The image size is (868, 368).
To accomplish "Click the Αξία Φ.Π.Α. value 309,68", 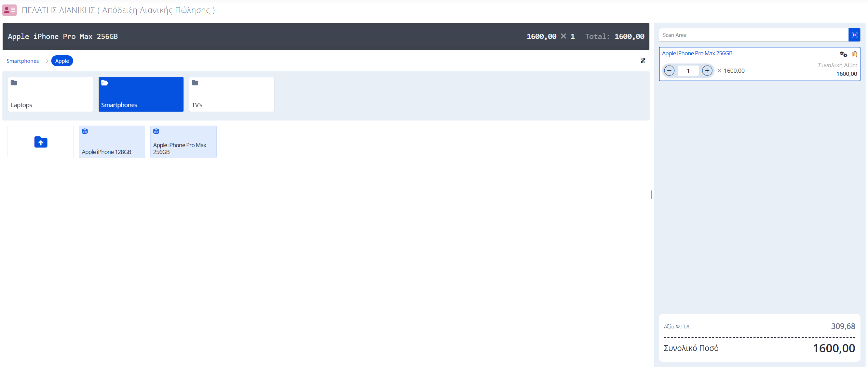I will tap(843, 326).
